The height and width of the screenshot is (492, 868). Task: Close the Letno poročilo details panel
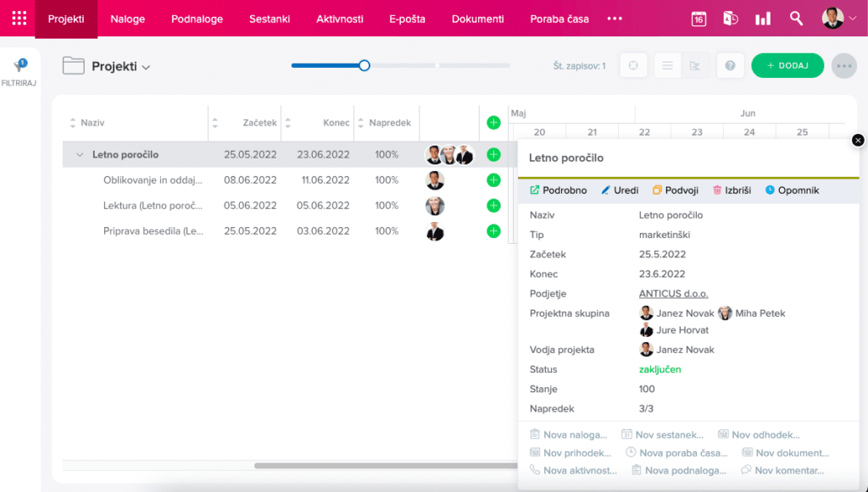[x=858, y=141]
